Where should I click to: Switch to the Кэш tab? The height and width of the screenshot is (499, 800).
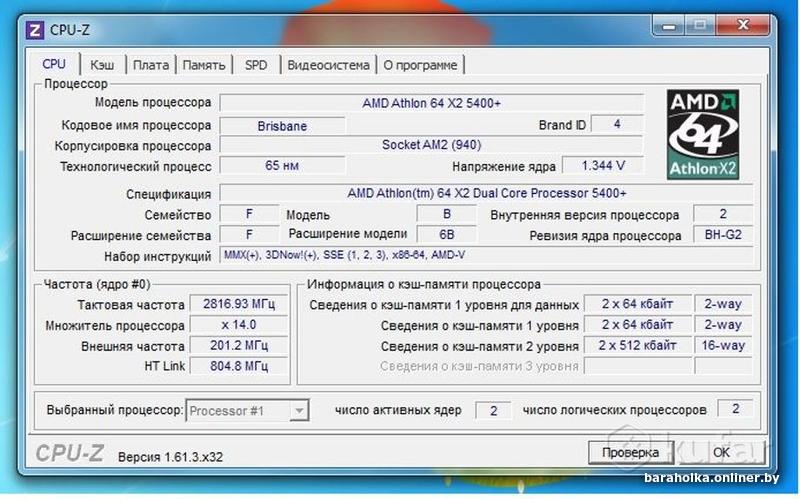point(102,65)
